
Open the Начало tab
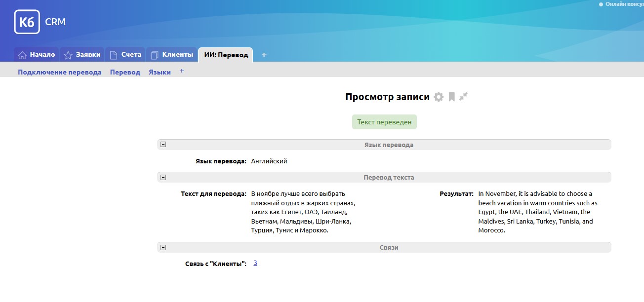point(37,55)
